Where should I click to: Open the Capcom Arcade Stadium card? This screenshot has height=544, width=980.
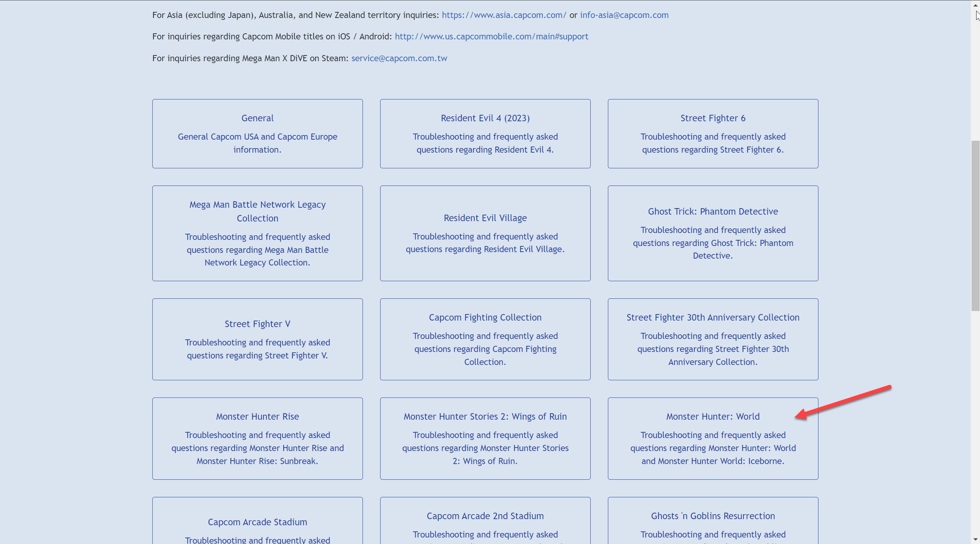coord(257,521)
